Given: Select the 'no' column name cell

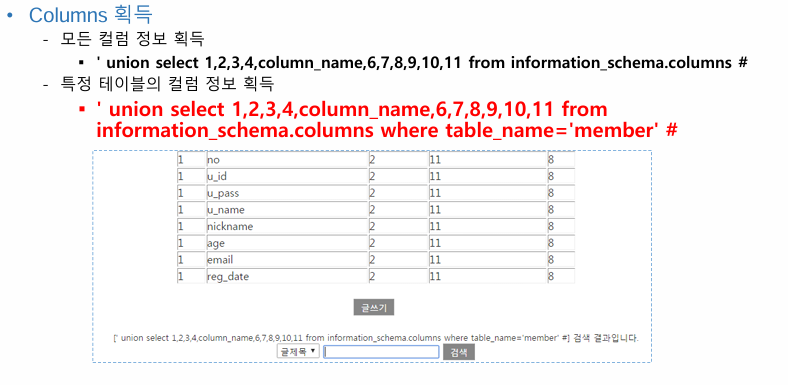Looking at the screenshot, I should coord(287,160).
